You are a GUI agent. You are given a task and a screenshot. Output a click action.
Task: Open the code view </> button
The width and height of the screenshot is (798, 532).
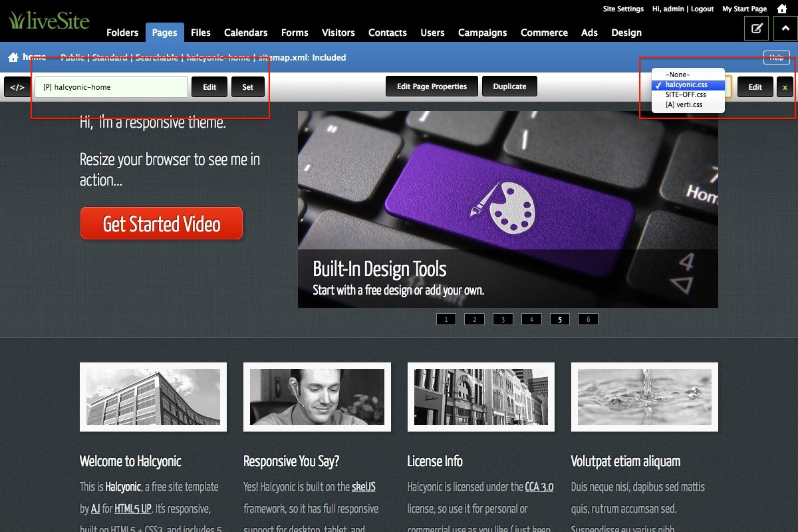pos(17,87)
